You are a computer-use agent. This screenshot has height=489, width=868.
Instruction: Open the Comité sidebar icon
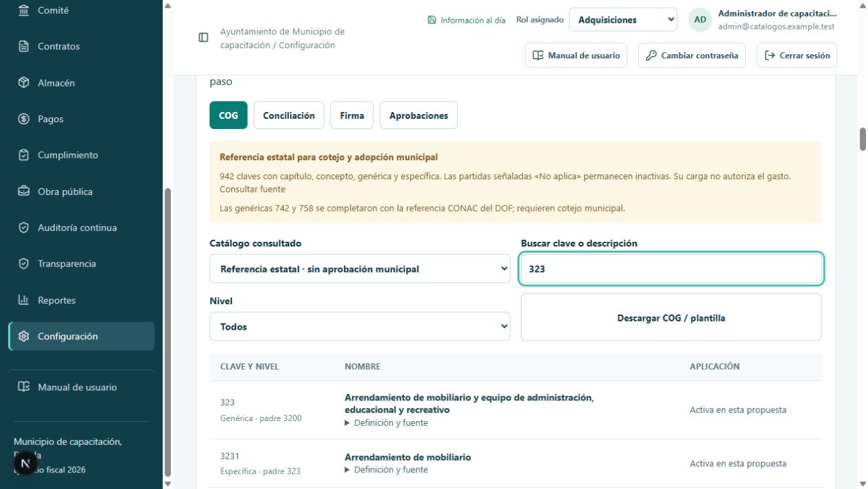(x=24, y=10)
